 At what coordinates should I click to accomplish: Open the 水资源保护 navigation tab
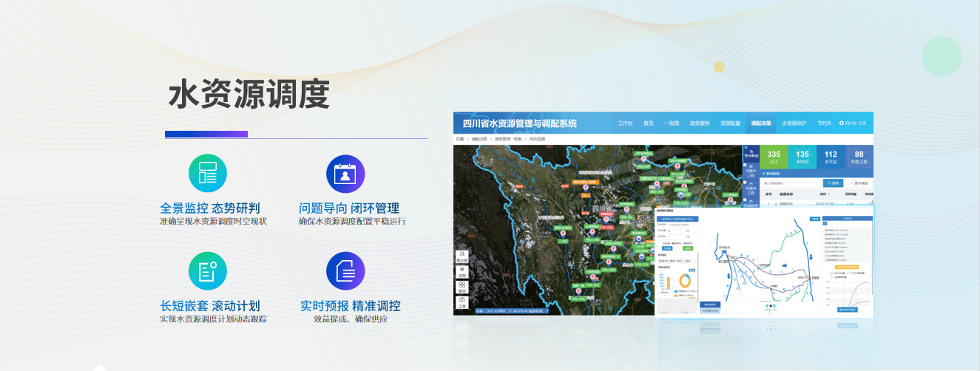(794, 123)
